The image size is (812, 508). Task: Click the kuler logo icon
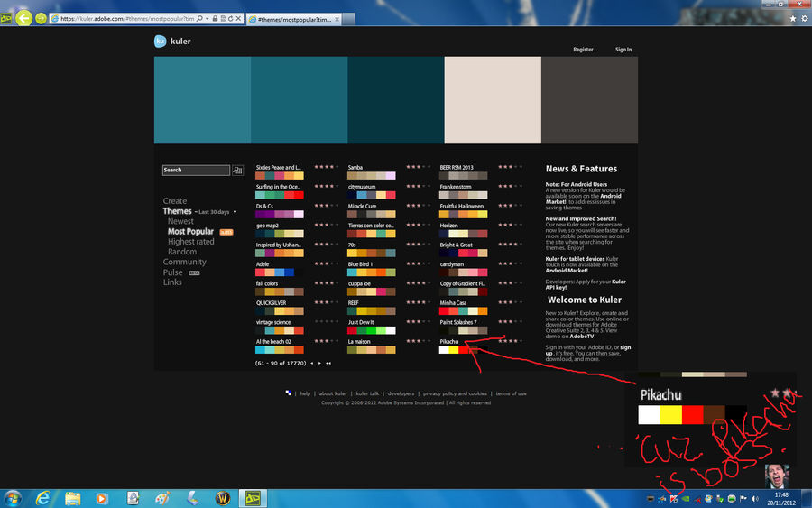[160, 41]
